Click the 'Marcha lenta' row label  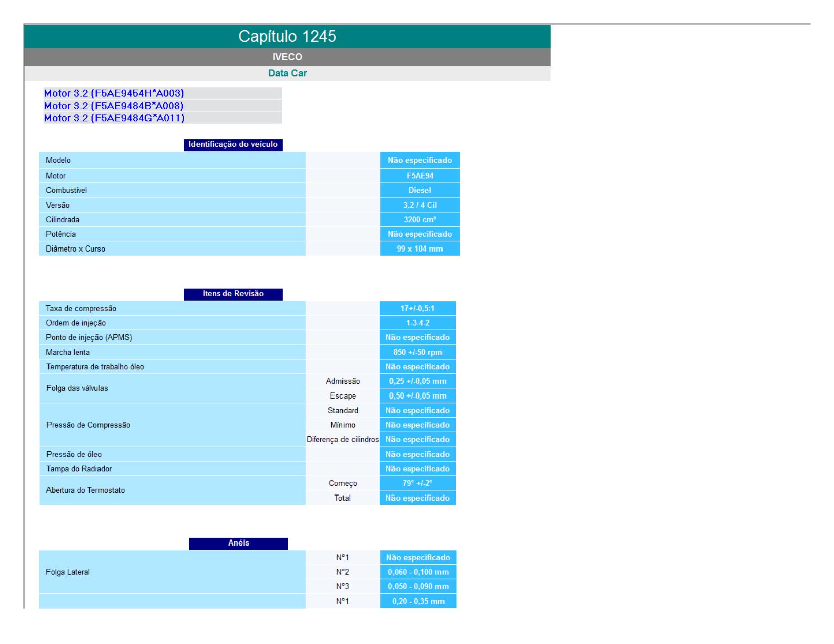(x=68, y=352)
